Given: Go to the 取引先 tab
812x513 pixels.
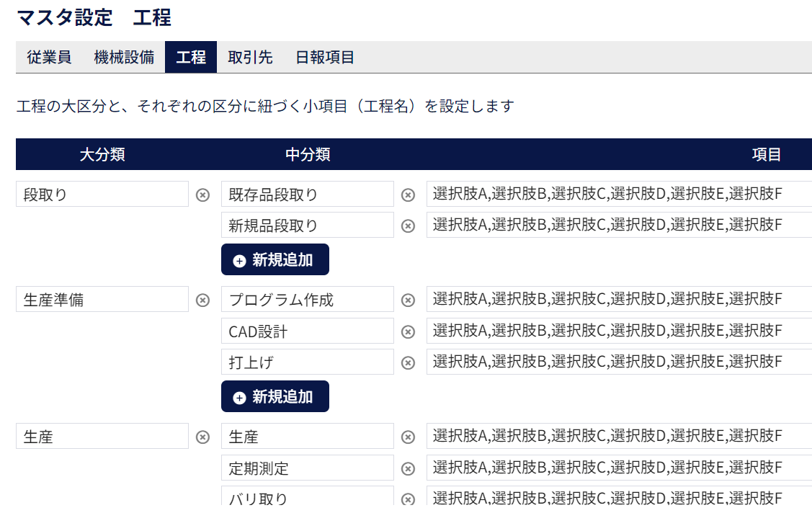Looking at the screenshot, I should tap(250, 58).
